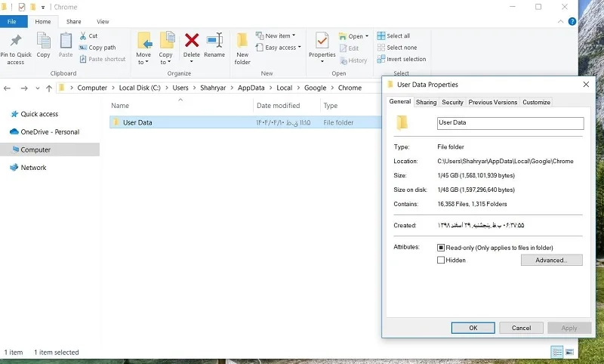Toggle the Hidden checkbox
The height and width of the screenshot is (364, 604).
point(441,260)
